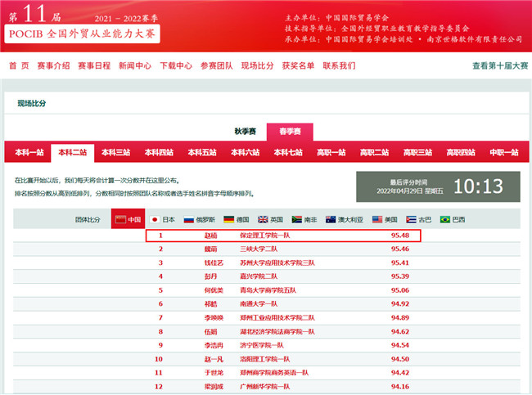532x395 pixels.
Task: Switch to 中职一站 tab
Action: (x=504, y=153)
